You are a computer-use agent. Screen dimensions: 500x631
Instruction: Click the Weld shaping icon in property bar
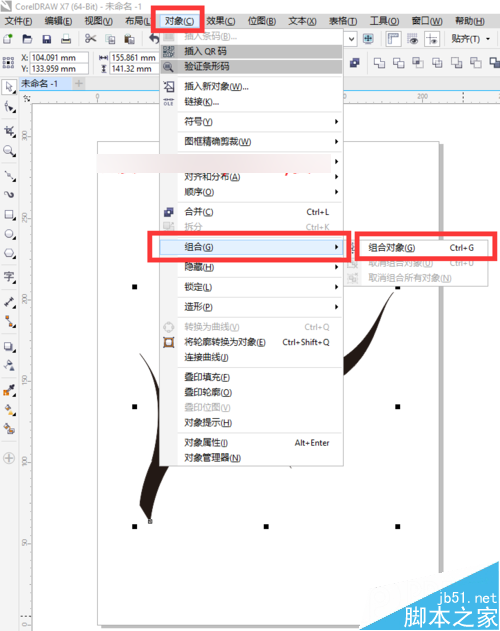[x=379, y=63]
